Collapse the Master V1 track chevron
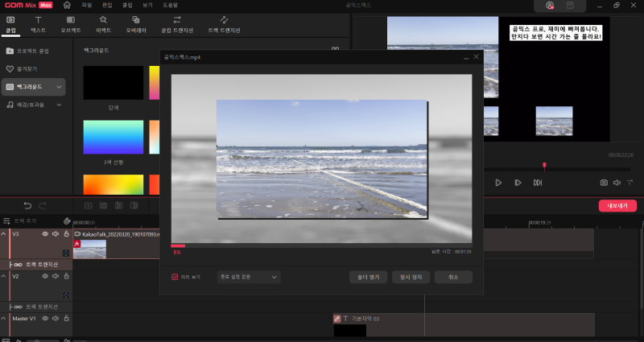 [4, 318]
